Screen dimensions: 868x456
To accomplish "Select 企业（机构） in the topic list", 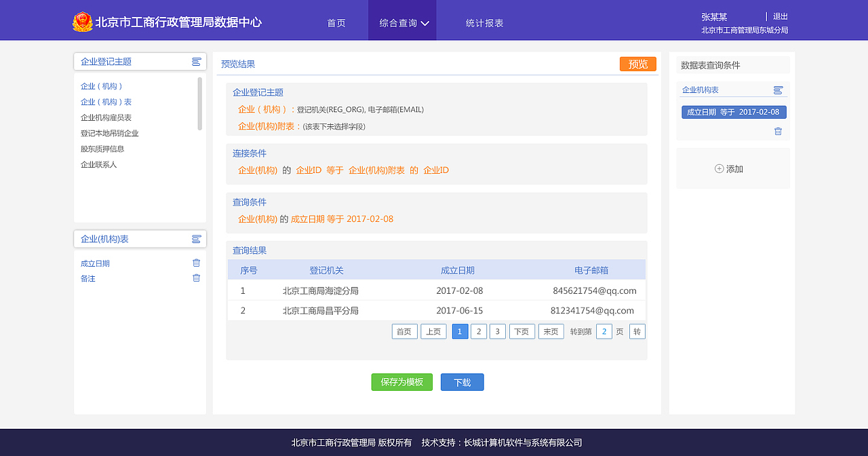I will tap(102, 86).
